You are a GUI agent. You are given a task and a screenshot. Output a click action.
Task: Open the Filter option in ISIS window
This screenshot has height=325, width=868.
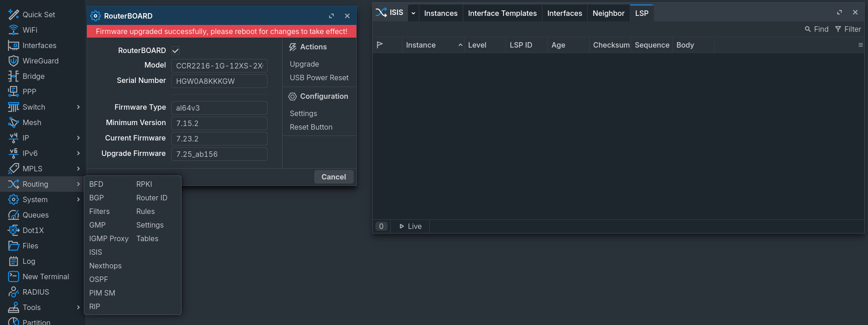tap(848, 29)
